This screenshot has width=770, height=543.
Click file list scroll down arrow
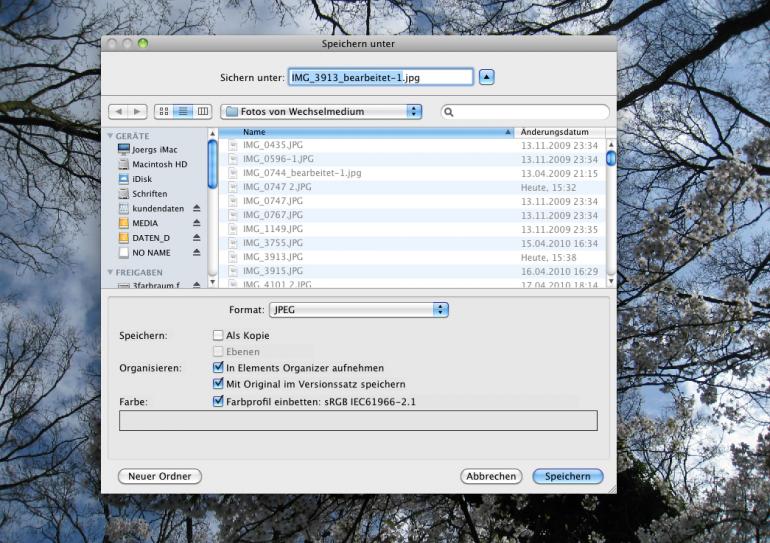611,281
